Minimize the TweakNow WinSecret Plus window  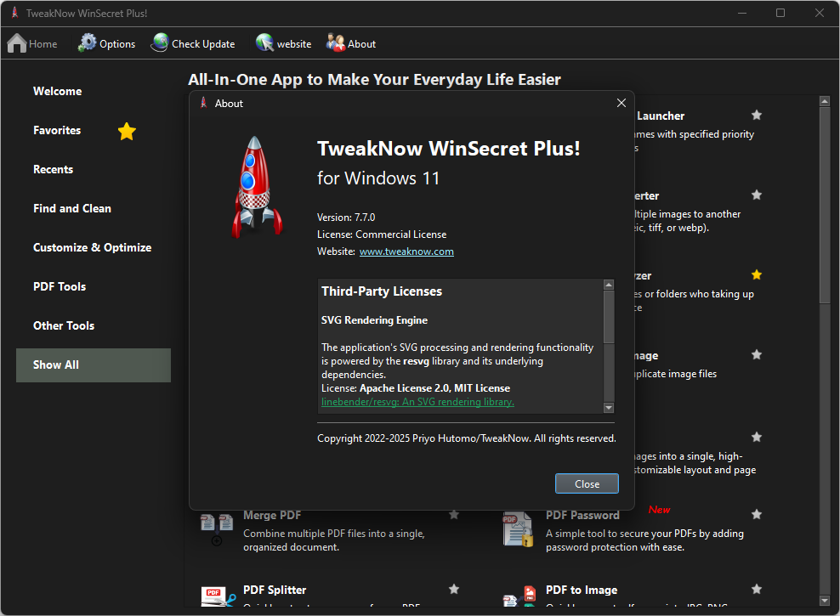(742, 13)
